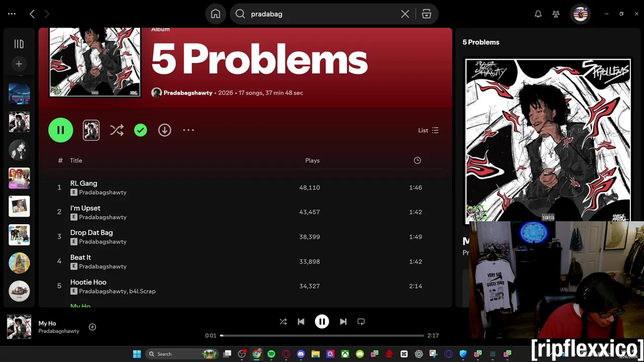Image resolution: width=644 pixels, height=362 pixels.
Task: Open My Ho in now playing bar
Action: click(47, 323)
